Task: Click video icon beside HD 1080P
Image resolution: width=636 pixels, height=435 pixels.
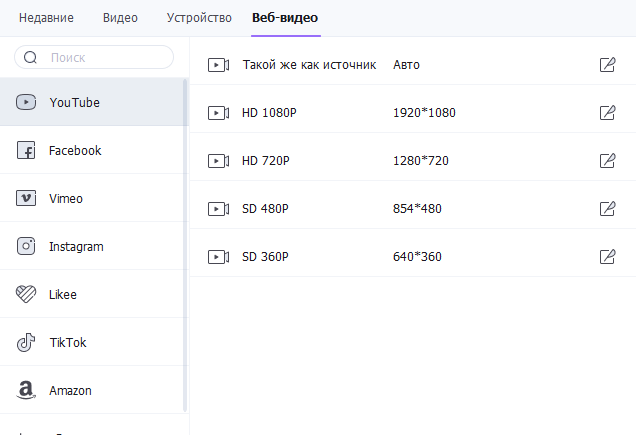Action: (219, 113)
